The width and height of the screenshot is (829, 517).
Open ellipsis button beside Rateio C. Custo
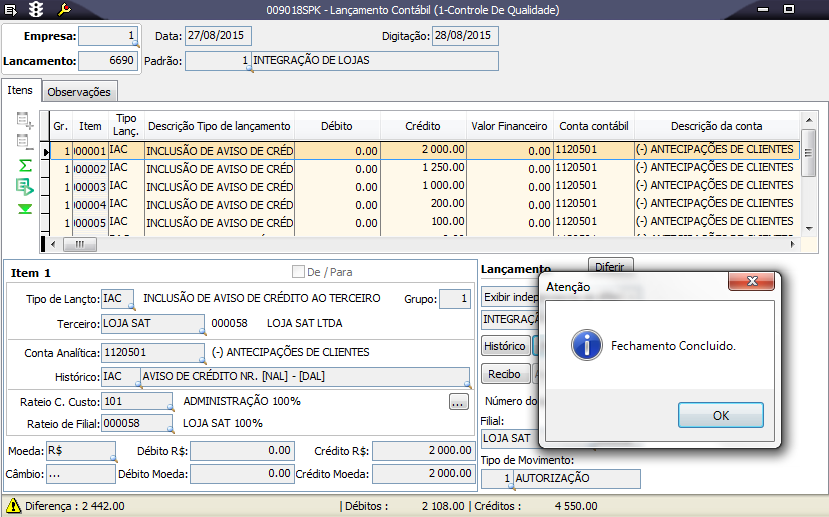click(x=458, y=402)
